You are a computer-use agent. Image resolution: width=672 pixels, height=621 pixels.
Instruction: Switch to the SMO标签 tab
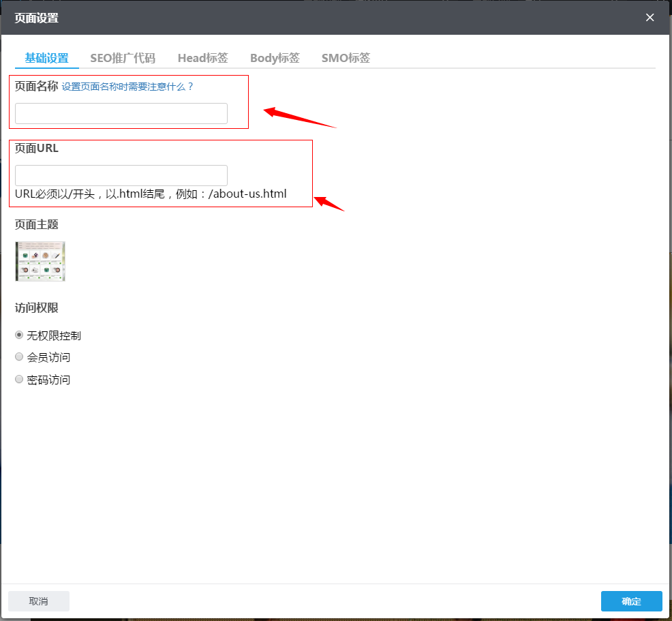pyautogui.click(x=346, y=58)
